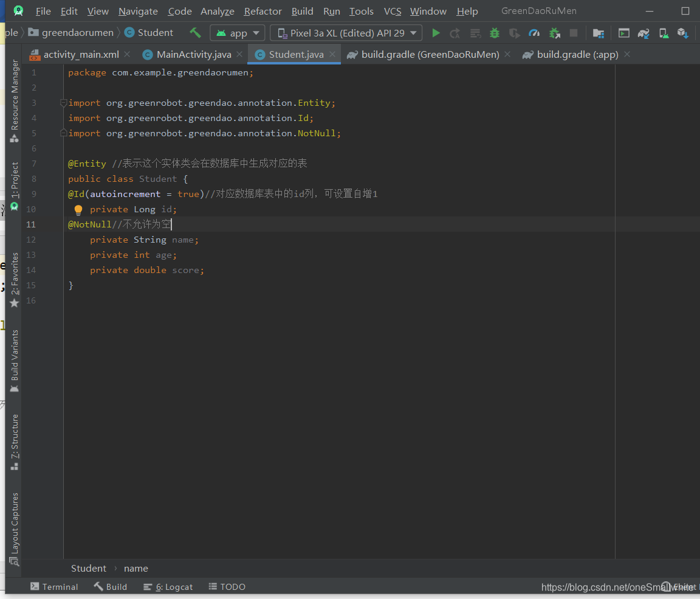Run app with coverage icon
Viewport: 700px width, 599px height.
point(514,33)
